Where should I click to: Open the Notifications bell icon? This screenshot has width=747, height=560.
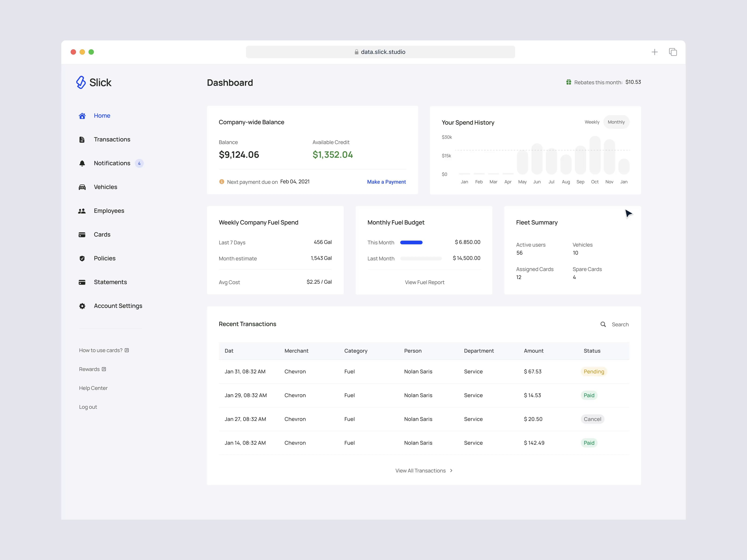coord(82,163)
